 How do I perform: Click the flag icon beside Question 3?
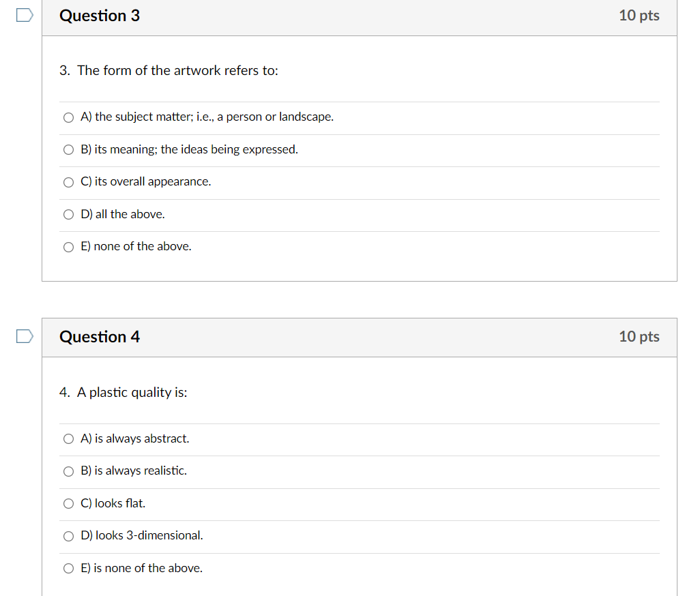pos(24,15)
